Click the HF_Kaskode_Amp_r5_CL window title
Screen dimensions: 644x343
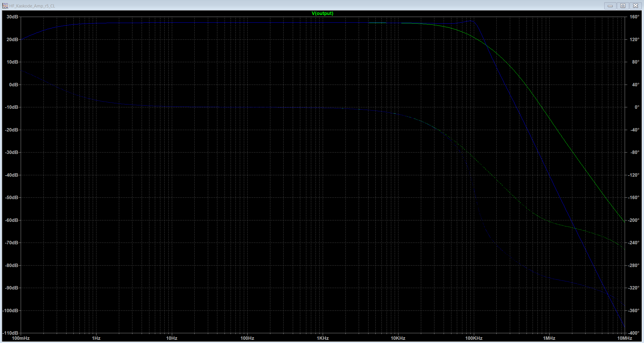(32, 6)
